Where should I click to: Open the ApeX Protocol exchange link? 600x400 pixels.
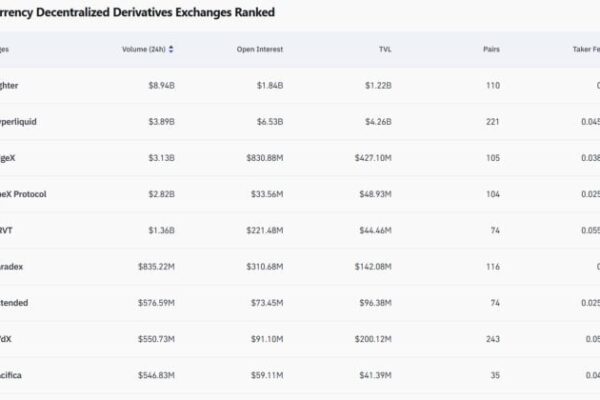[x=24, y=194]
